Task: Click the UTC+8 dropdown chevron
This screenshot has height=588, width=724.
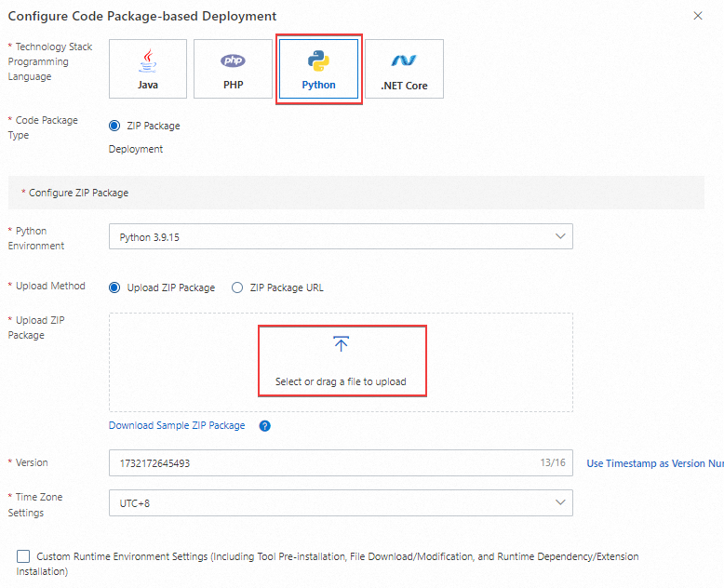Action: tap(560, 502)
